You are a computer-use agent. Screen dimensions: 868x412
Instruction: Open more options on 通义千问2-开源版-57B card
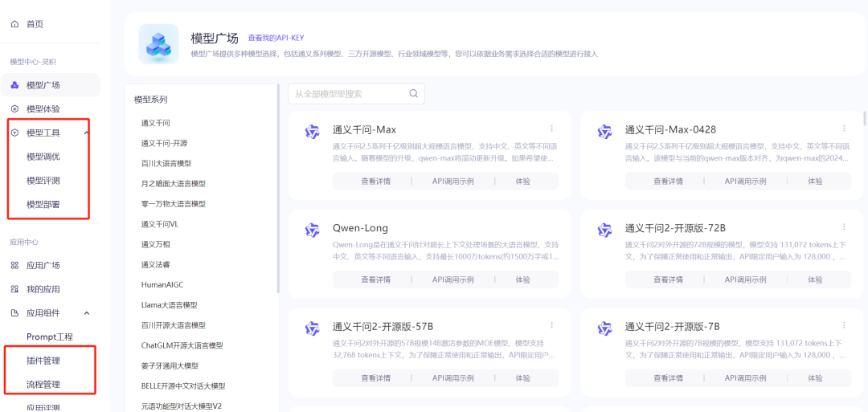point(552,324)
